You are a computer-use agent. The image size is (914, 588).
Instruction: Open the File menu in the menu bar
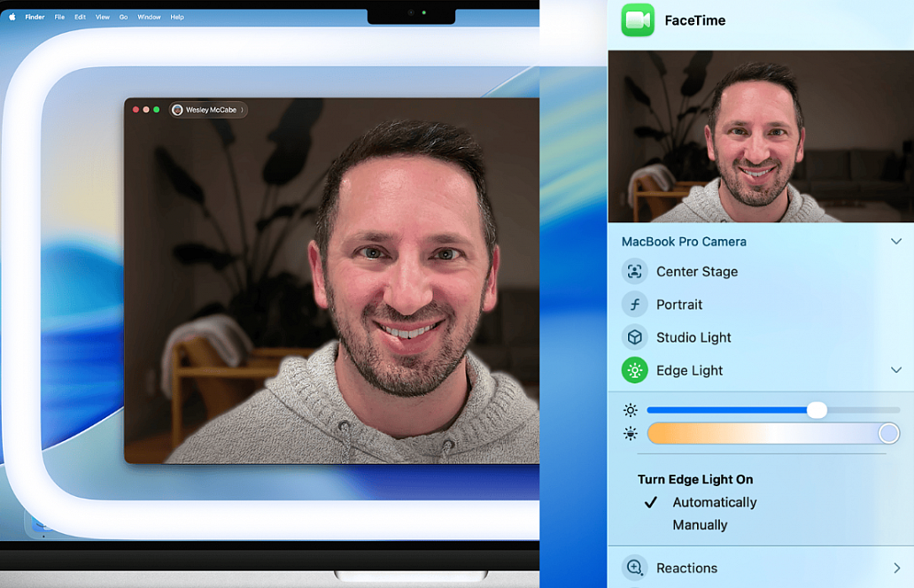59,17
